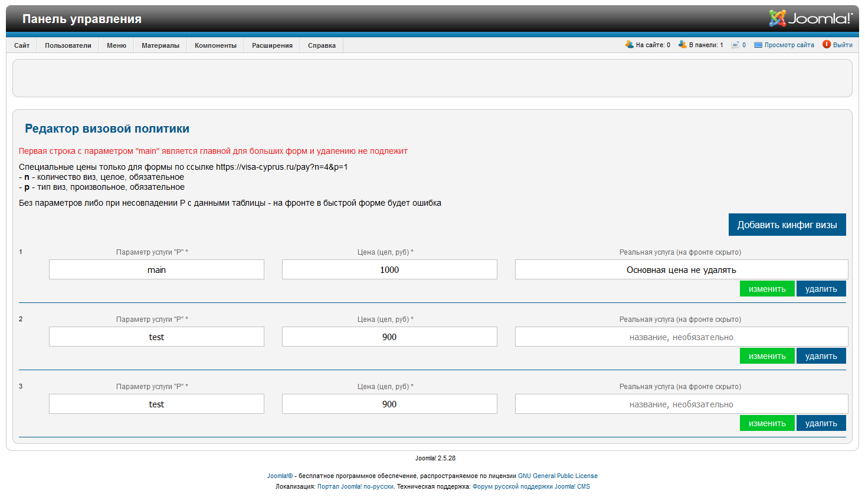The width and height of the screenshot is (865, 504).
Task: Open the 'Пользователи' menu
Action: point(68,45)
